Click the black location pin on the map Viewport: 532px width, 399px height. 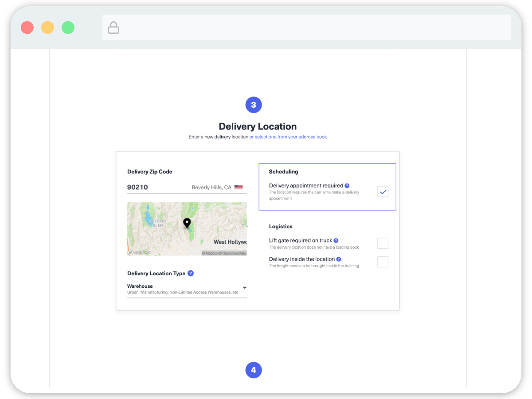[187, 223]
